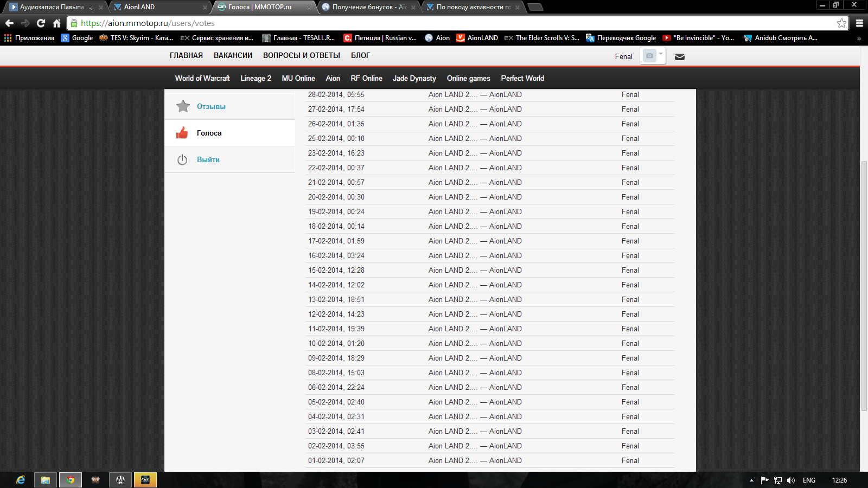This screenshot has height=488, width=868.
Task: Select MU Online category
Action: tap(298, 78)
